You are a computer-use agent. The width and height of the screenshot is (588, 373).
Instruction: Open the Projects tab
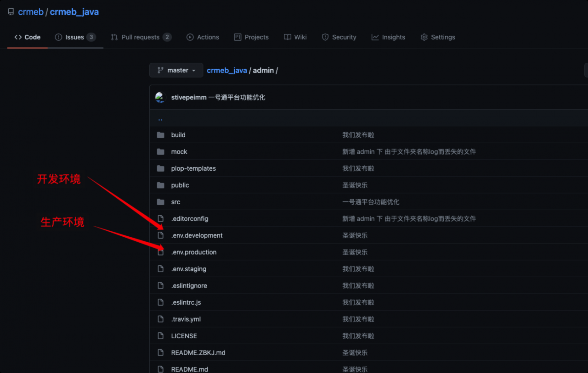click(x=251, y=37)
